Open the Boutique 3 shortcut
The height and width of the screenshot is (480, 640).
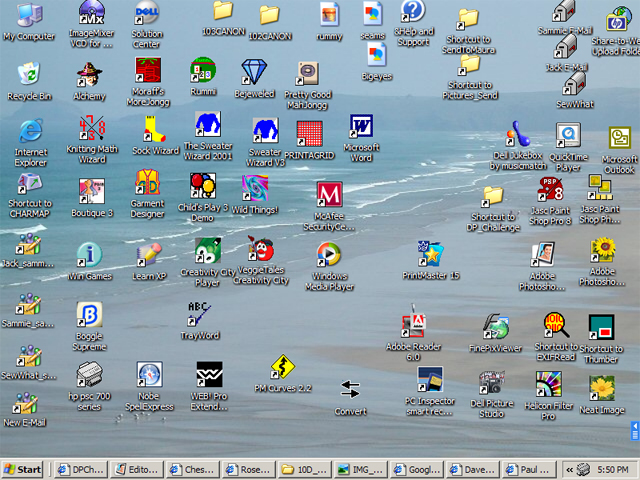[92, 191]
